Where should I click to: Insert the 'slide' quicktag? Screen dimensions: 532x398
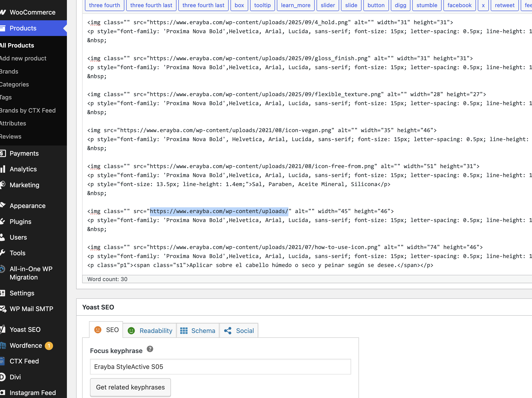(351, 5)
